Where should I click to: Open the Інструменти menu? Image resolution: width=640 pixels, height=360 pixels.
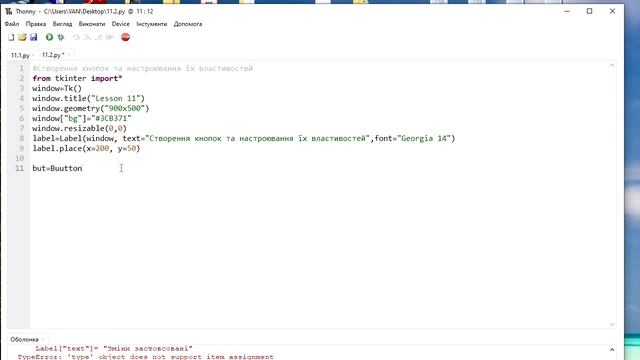tap(152, 24)
